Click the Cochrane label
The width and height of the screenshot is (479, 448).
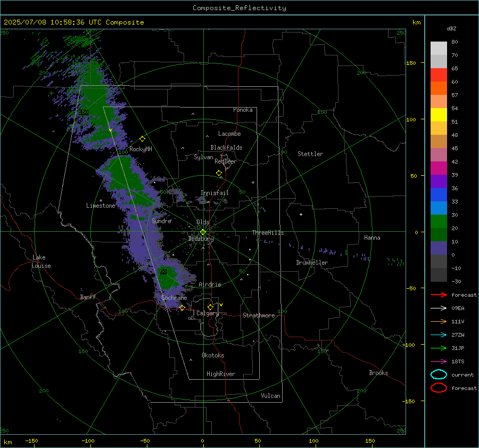(x=174, y=298)
